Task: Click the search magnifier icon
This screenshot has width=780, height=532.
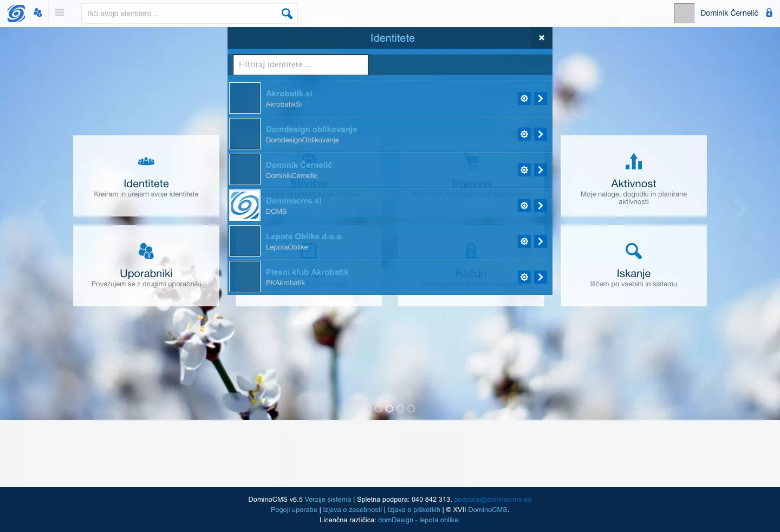Action: click(287, 14)
